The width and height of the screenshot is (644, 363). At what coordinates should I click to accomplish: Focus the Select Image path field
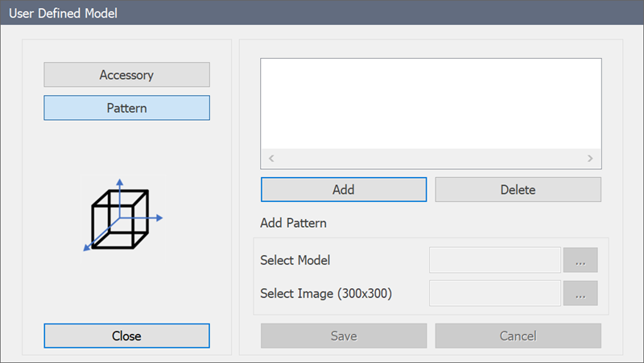coord(495,293)
